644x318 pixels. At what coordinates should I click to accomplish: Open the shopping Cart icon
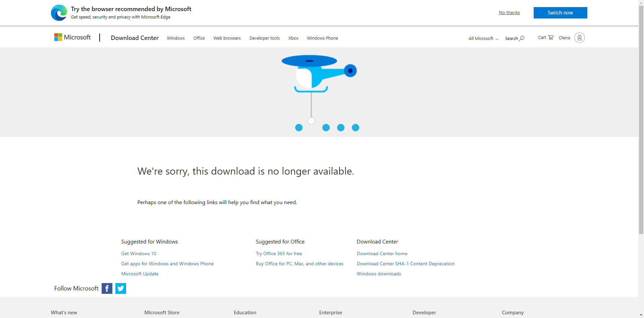(x=551, y=37)
